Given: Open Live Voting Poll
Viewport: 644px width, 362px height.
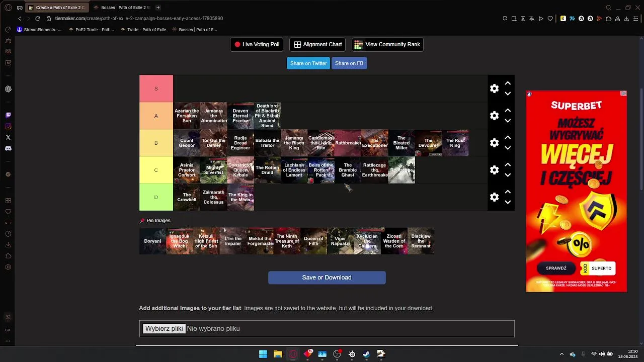Looking at the screenshot, I should click(257, 44).
